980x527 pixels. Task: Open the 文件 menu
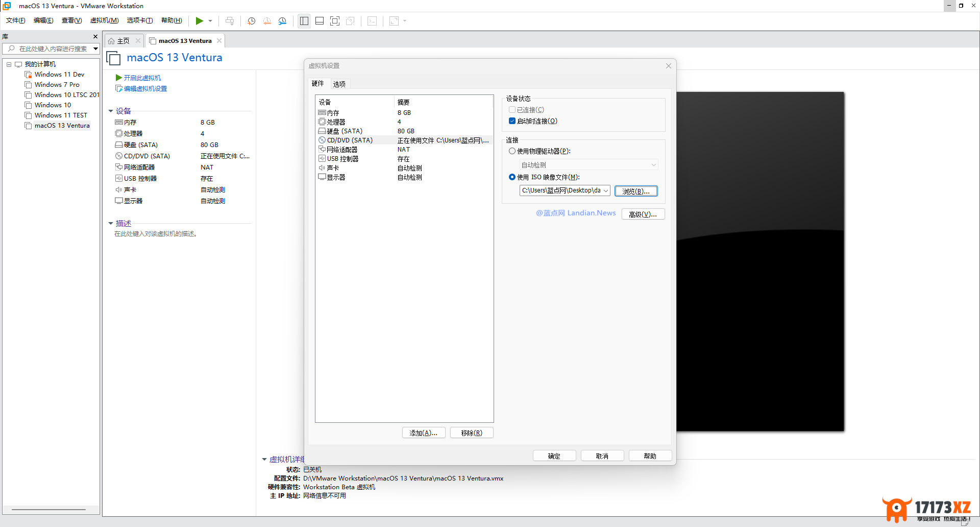[x=15, y=20]
